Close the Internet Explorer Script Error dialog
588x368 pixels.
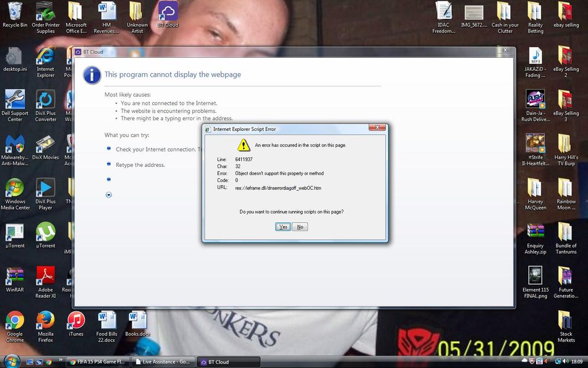click(377, 127)
